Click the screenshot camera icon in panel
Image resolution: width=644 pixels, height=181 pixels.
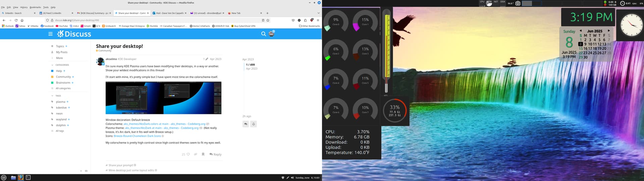coord(518,3)
